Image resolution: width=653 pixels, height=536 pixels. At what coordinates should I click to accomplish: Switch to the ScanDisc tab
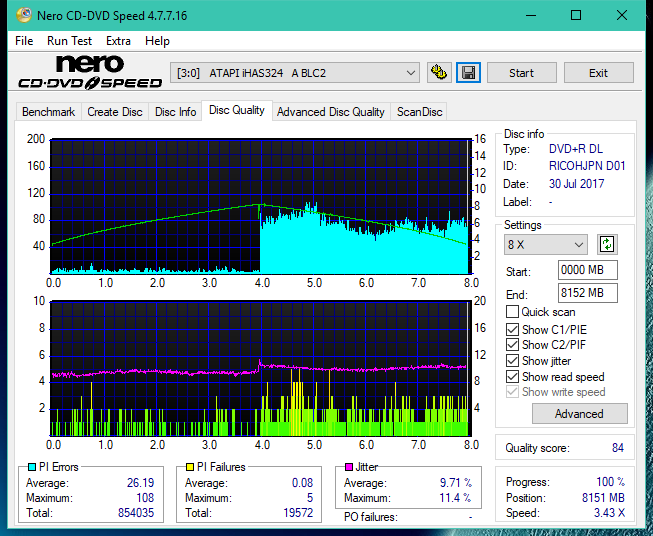click(419, 112)
